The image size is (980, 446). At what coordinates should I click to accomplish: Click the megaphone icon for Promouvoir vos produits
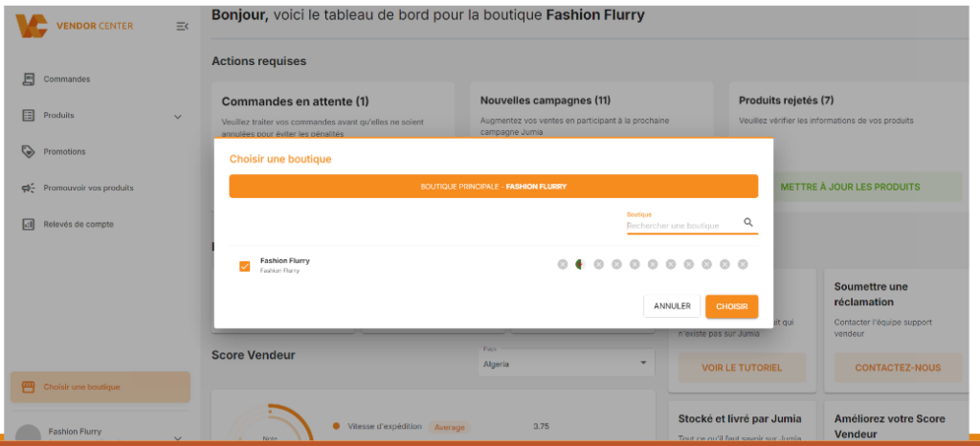[x=29, y=188]
